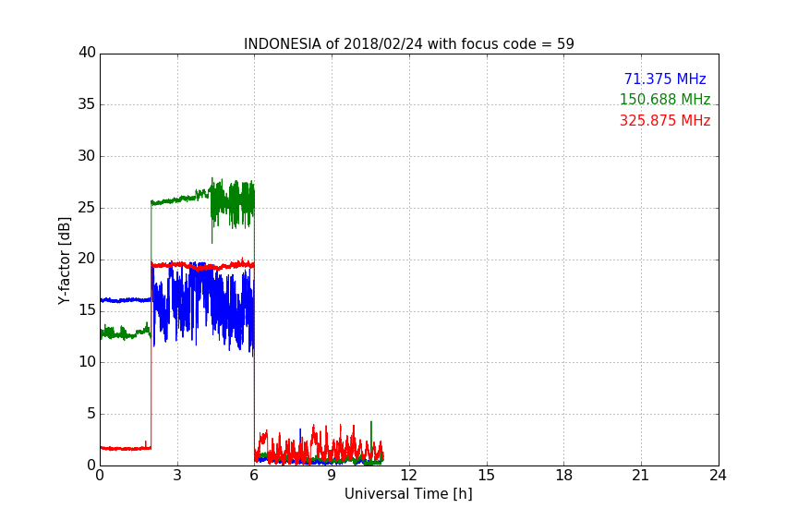Click the y-axis tick label '35'
Viewport: 798px width, 532px height.
(87, 104)
